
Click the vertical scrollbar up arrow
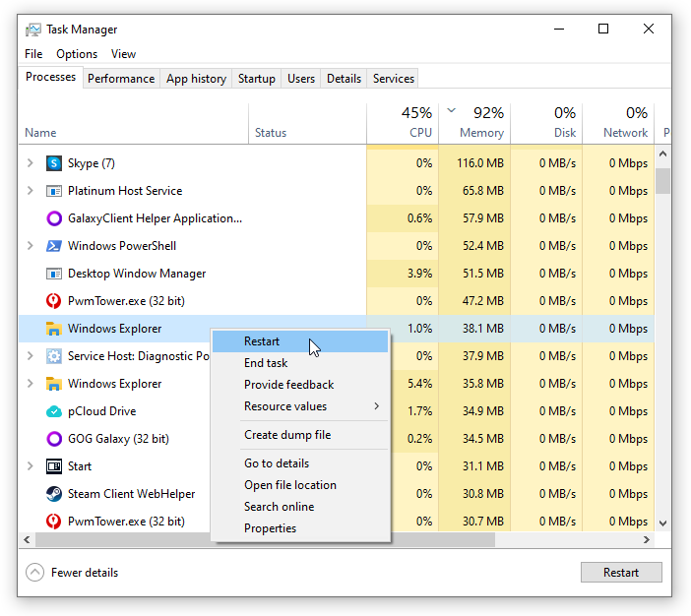(x=662, y=154)
